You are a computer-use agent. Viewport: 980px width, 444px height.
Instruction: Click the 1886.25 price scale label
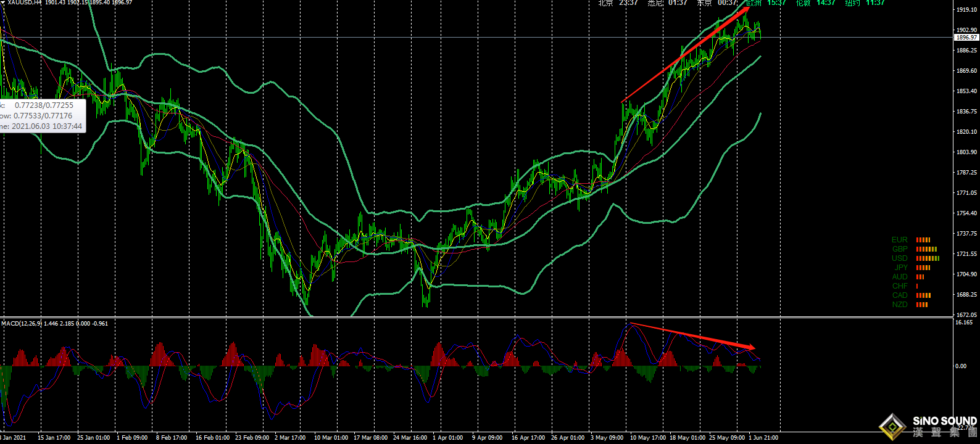966,51
